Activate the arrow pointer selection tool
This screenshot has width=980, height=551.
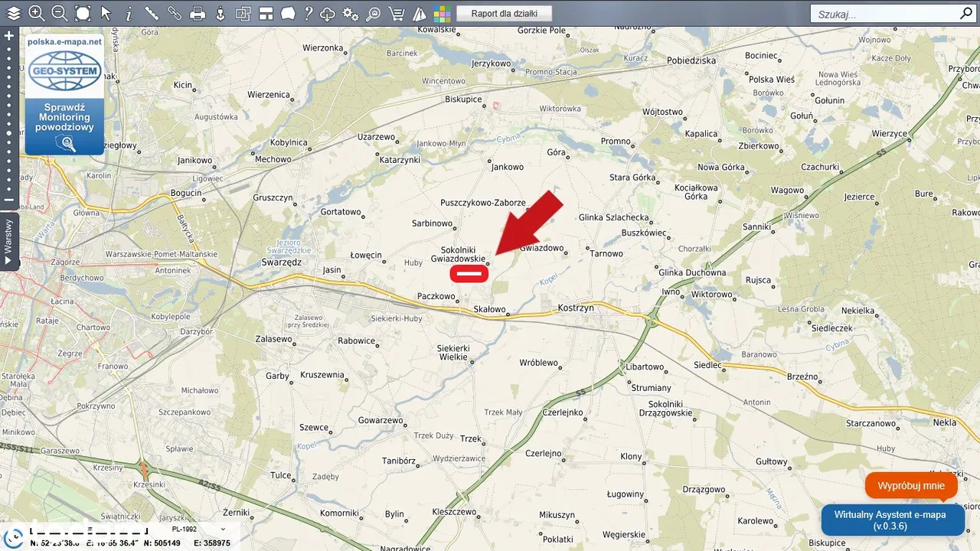(106, 13)
